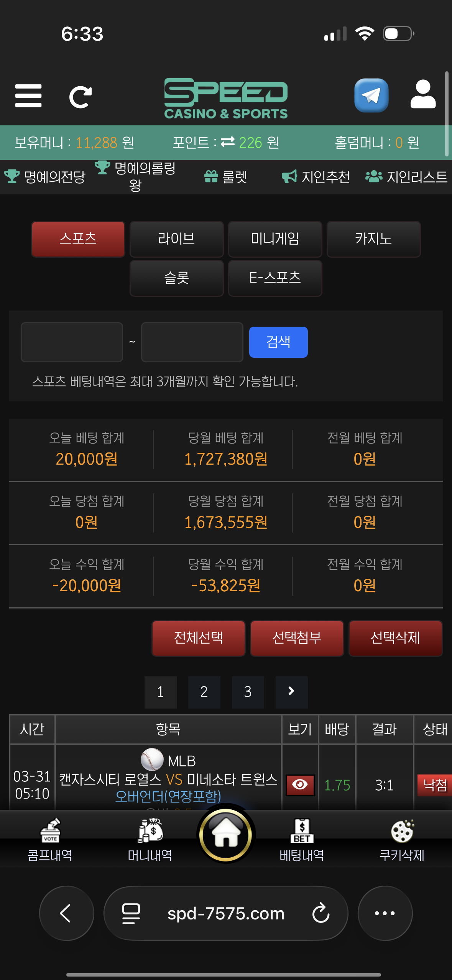452x980 pixels.
Task: Tap the 쿠키삭제 cookie icon
Action: (x=402, y=831)
